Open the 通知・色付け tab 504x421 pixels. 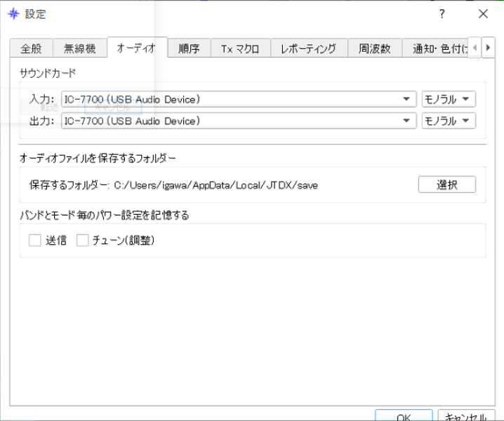point(435,48)
